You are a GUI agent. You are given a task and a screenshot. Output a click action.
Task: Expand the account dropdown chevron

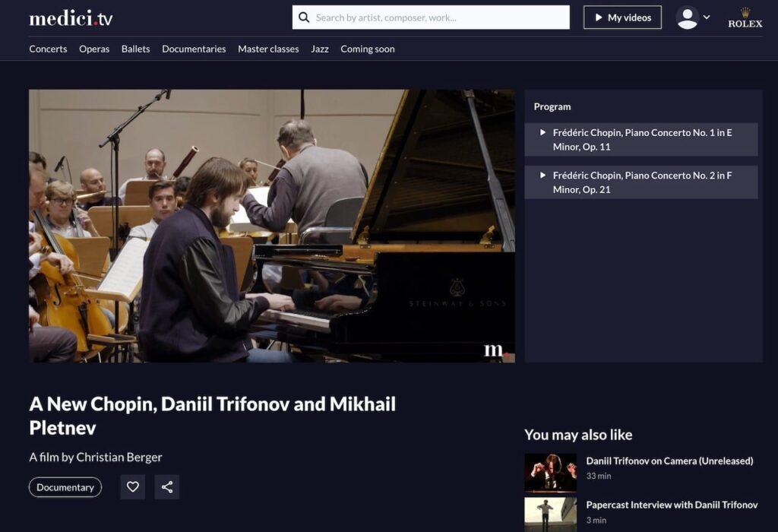coord(707,17)
